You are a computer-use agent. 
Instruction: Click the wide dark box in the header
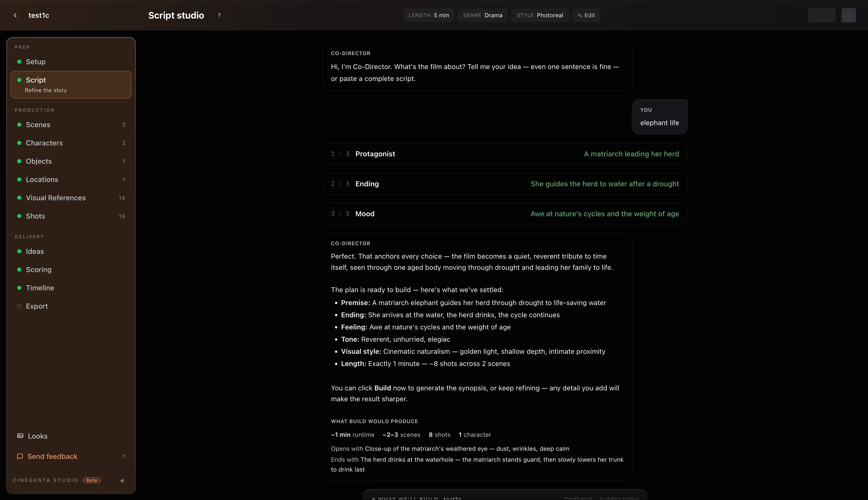tap(821, 15)
